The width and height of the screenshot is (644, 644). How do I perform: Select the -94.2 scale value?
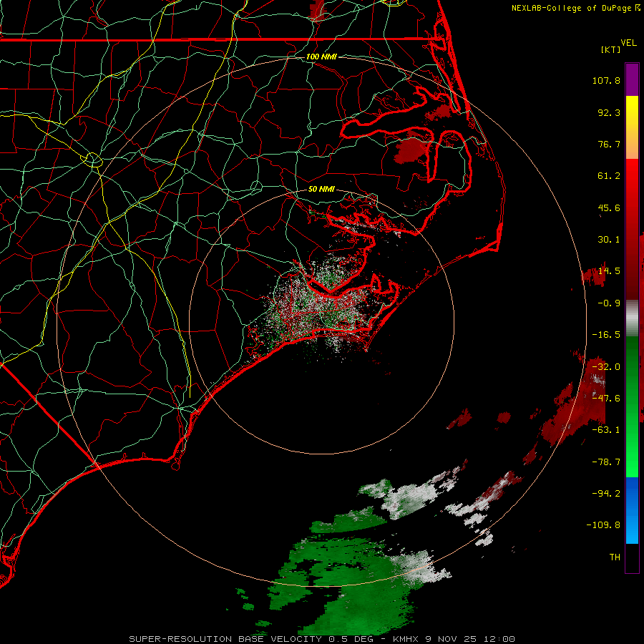(606, 494)
